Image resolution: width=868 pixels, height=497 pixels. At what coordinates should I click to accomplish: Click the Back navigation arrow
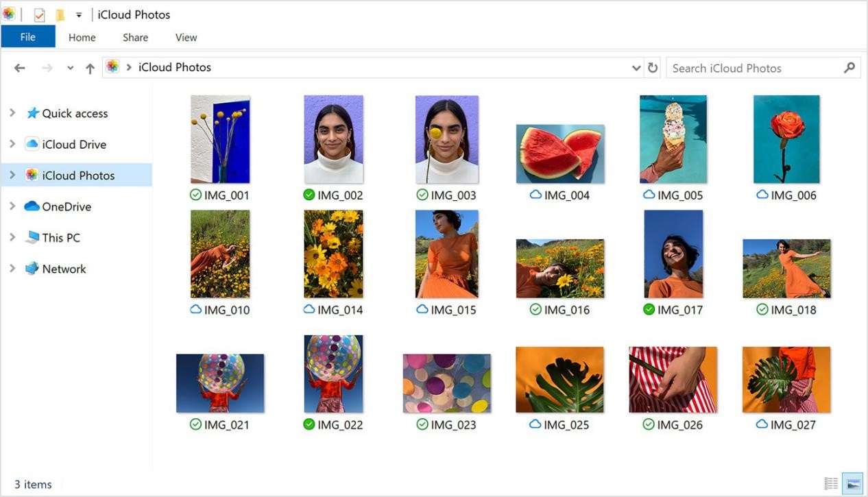coord(19,67)
